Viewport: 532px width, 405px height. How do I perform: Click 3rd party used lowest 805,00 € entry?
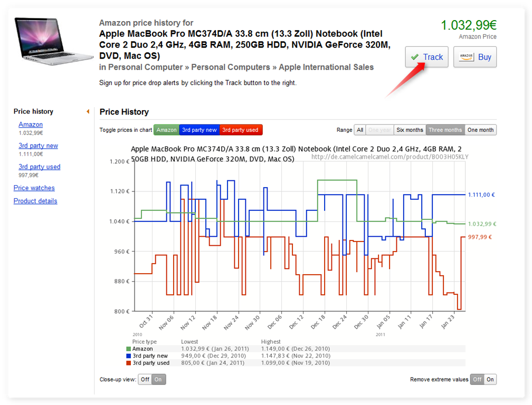213,363
